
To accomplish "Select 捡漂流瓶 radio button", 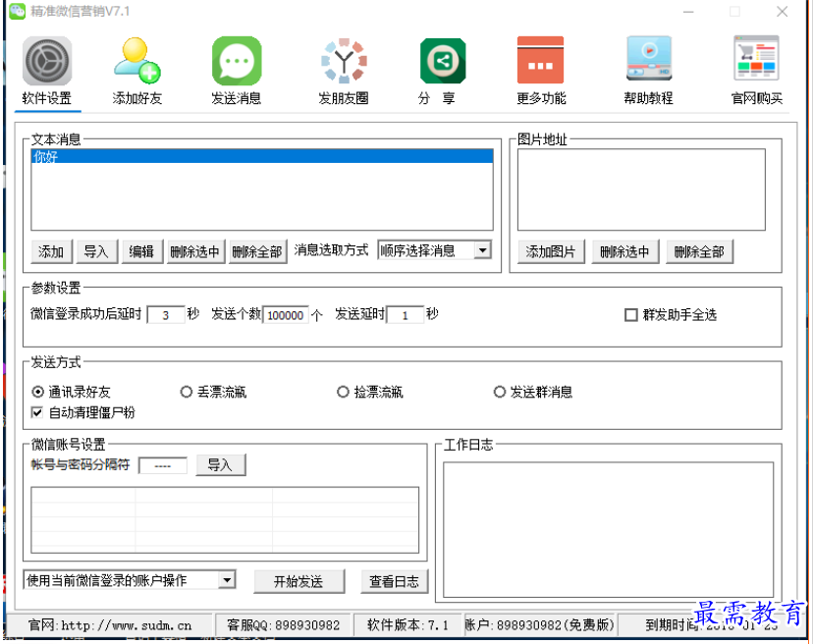I will (343, 392).
